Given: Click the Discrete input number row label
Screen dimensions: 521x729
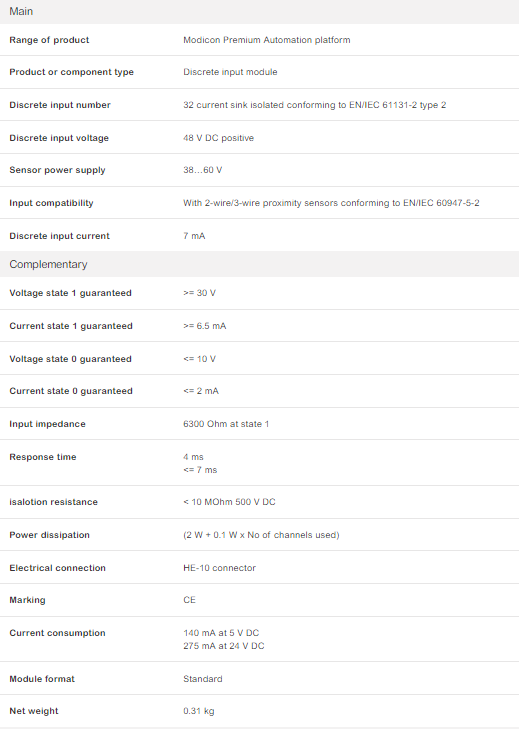Looking at the screenshot, I should coord(60,105).
